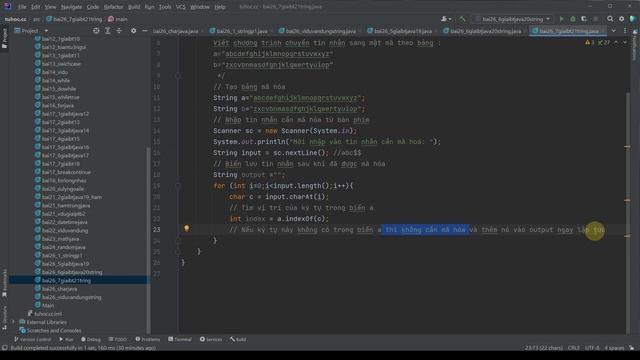
Task: Click the Build project hammer icon
Action: pos(462,19)
